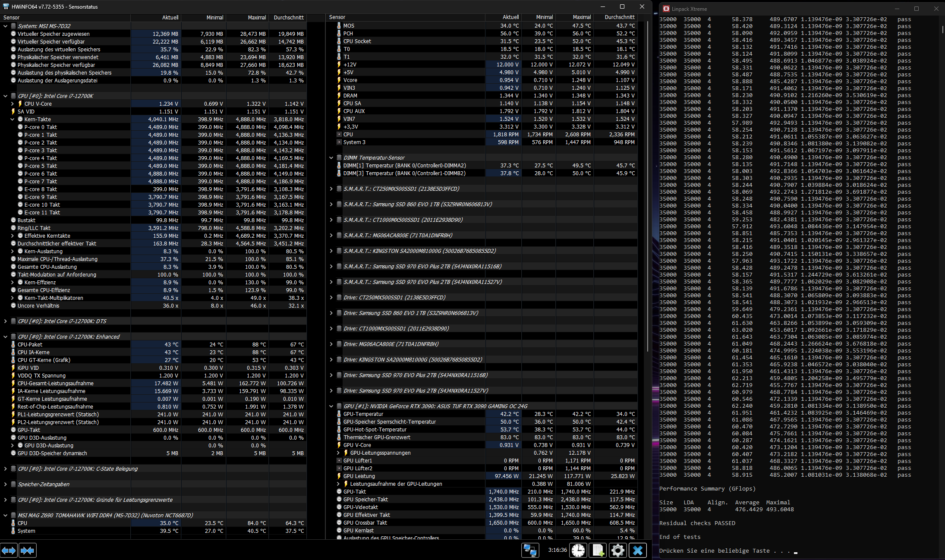
Task: Click the collapse columns arrows button
Action: [27, 551]
